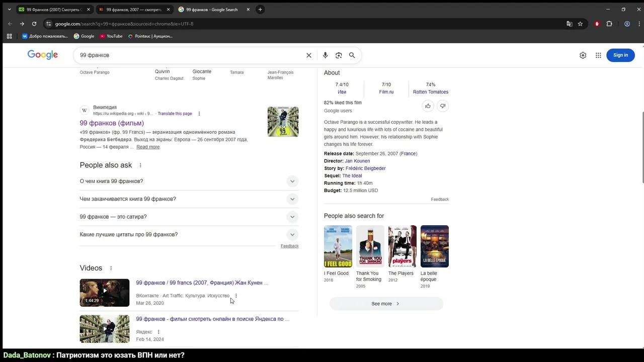Open Иви rating link
The height and width of the screenshot is (362, 644).
pyautogui.click(x=342, y=92)
